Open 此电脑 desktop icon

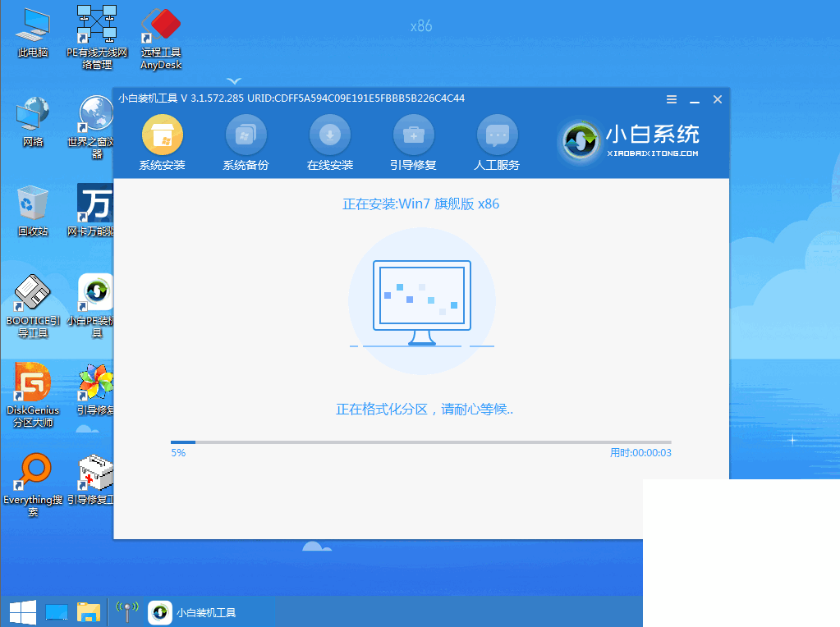(x=33, y=32)
